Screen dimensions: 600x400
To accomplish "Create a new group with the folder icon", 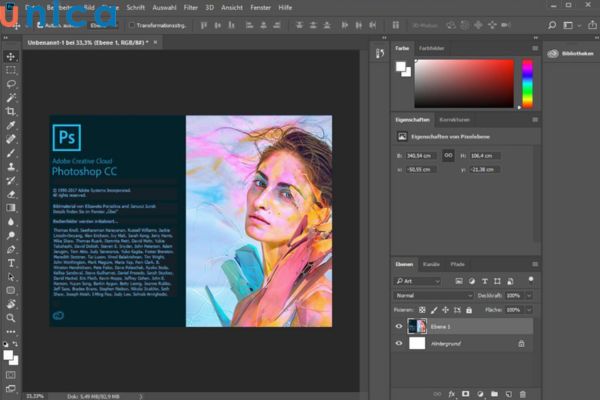I will 494,394.
